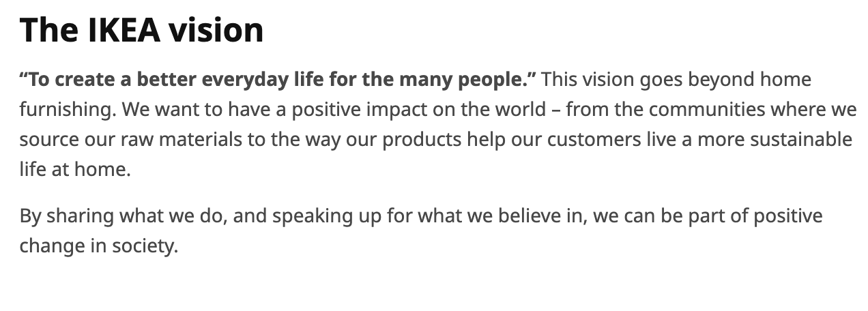Click the word "vision" in the heading
This screenshot has height=311, width=868.
pyautogui.click(x=216, y=30)
